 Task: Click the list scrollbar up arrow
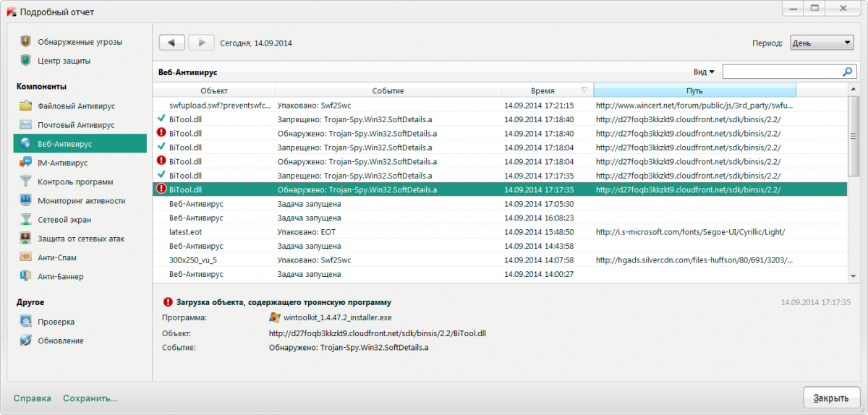tap(854, 90)
